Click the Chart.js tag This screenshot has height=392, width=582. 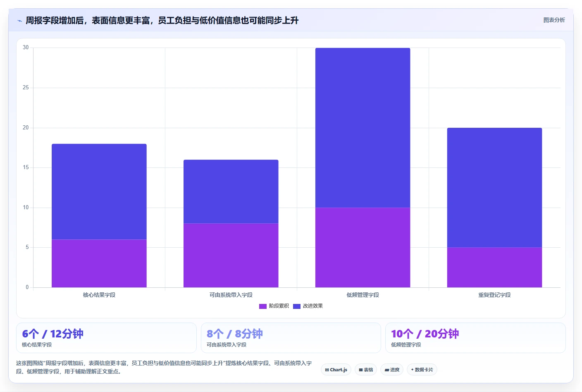pos(336,370)
